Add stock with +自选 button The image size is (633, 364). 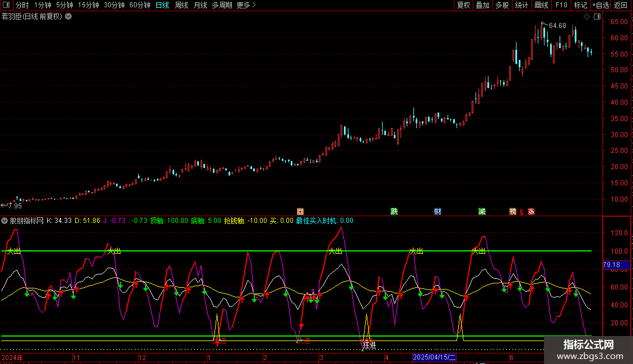click(601, 5)
